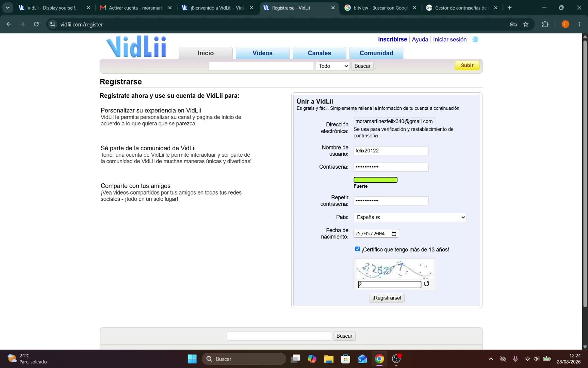Click the footer Buscar button
This screenshot has height=368, width=588.
[344, 336]
